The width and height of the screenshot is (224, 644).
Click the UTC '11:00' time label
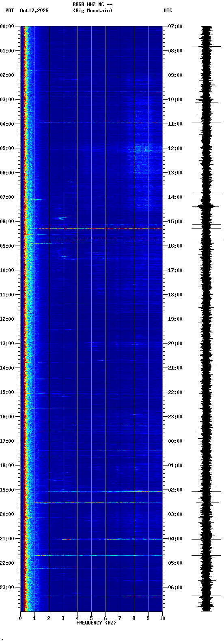pos(175,124)
